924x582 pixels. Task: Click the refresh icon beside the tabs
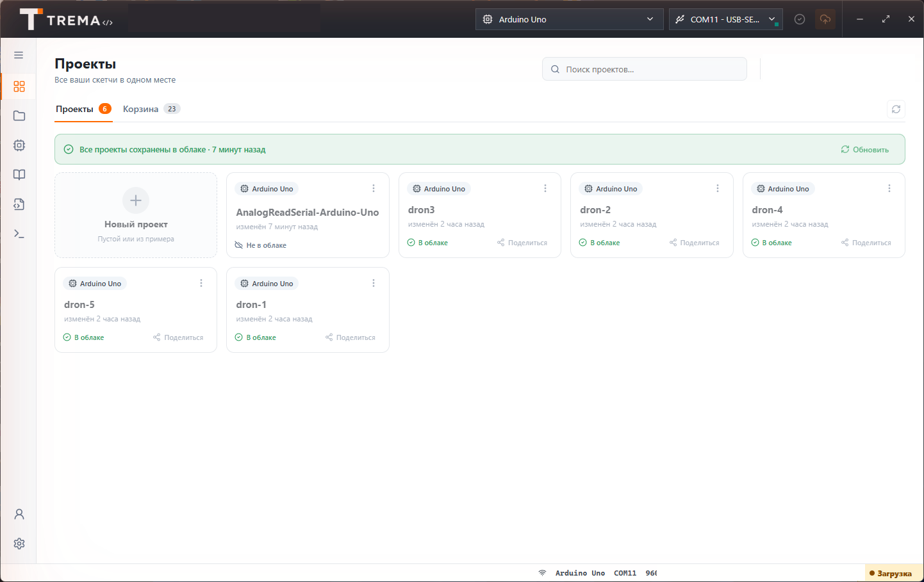[x=896, y=109]
